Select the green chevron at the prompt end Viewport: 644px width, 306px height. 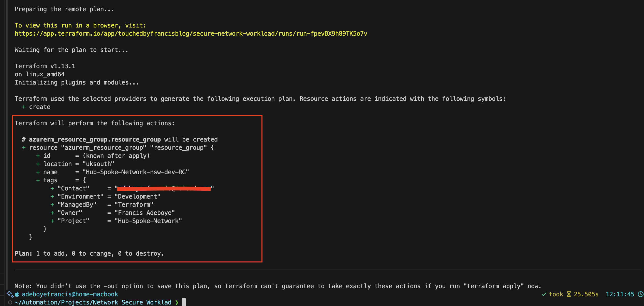[177, 302]
